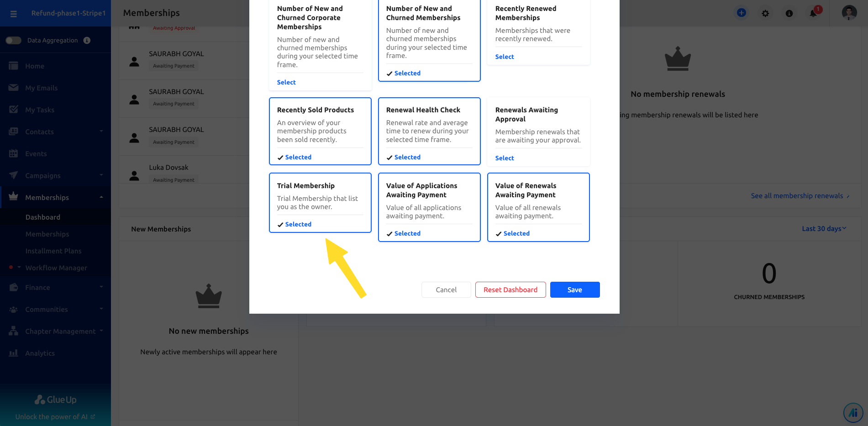Click the Reset Dashboard button
Viewport: 868px width, 426px height.
point(510,290)
